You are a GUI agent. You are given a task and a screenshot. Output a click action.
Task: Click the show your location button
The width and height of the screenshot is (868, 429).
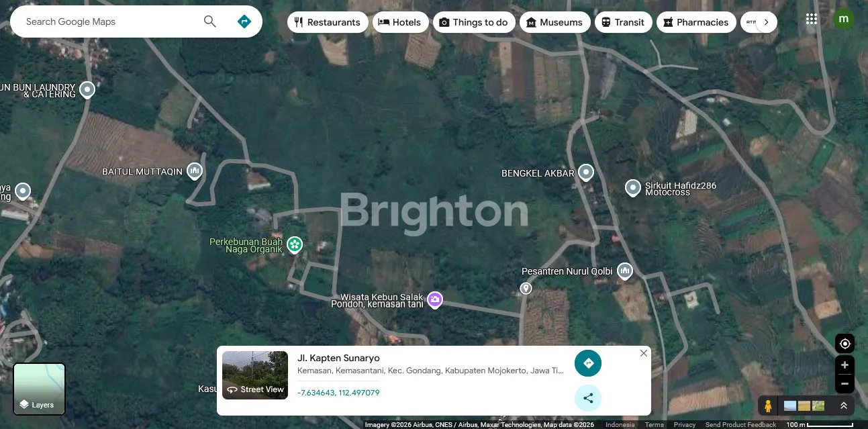coord(845,344)
